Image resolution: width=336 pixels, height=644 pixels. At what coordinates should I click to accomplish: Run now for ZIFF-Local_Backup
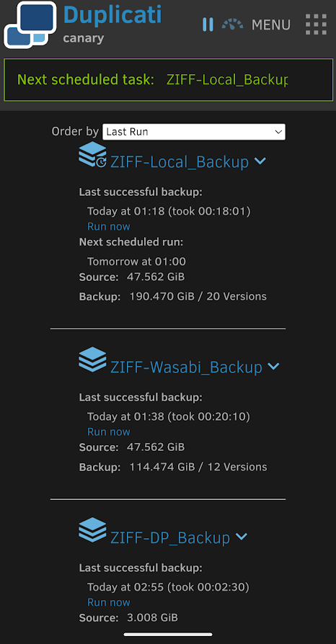click(109, 226)
